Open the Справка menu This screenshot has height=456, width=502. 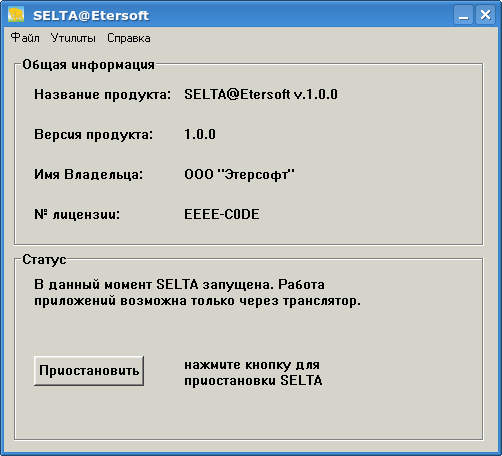coord(129,38)
